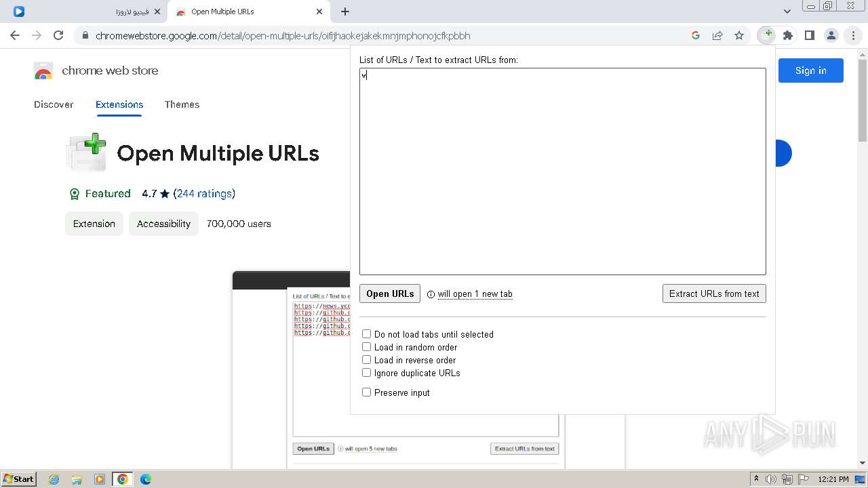Image resolution: width=868 pixels, height=488 pixels.
Task: Switch to the Open Multiple URLs tab
Action: (x=249, y=12)
